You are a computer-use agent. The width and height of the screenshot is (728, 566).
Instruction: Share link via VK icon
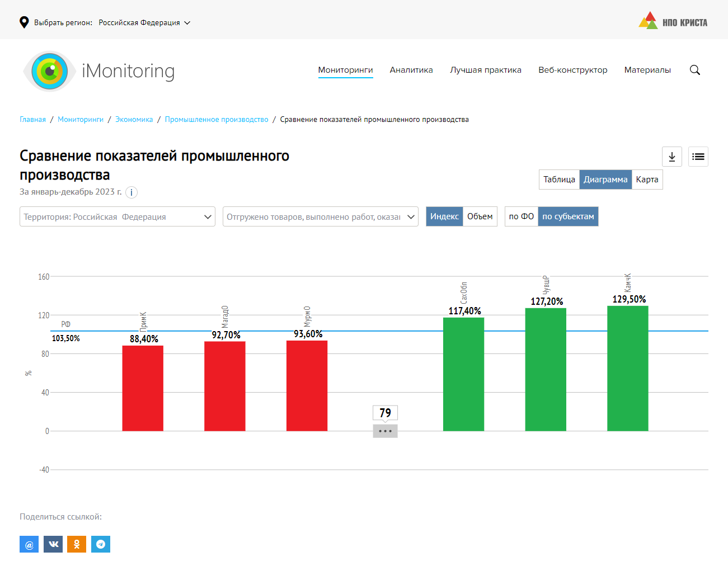coord(53,544)
